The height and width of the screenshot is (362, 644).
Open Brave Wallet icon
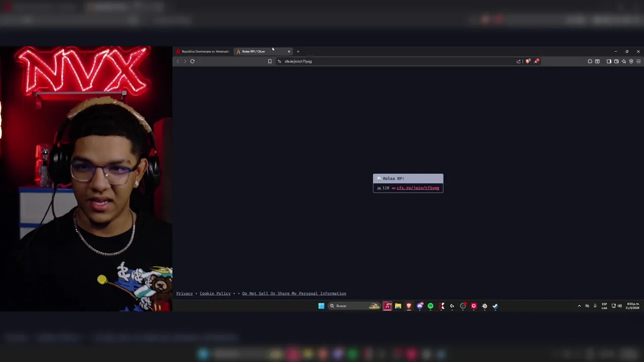point(616,61)
